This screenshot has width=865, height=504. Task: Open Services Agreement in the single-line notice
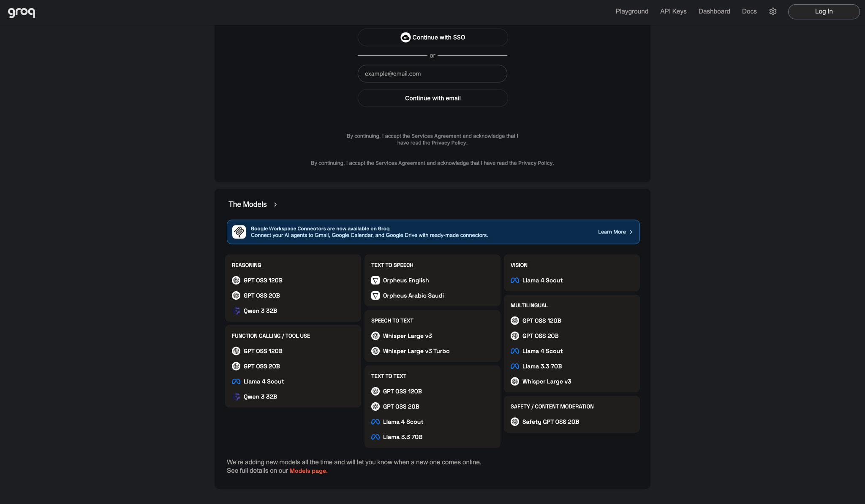(x=400, y=163)
